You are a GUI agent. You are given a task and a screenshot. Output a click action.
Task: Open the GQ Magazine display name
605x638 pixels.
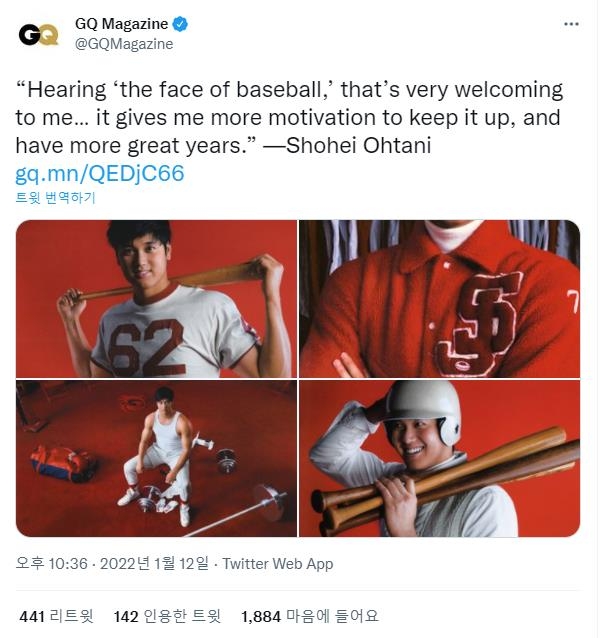click(121, 24)
